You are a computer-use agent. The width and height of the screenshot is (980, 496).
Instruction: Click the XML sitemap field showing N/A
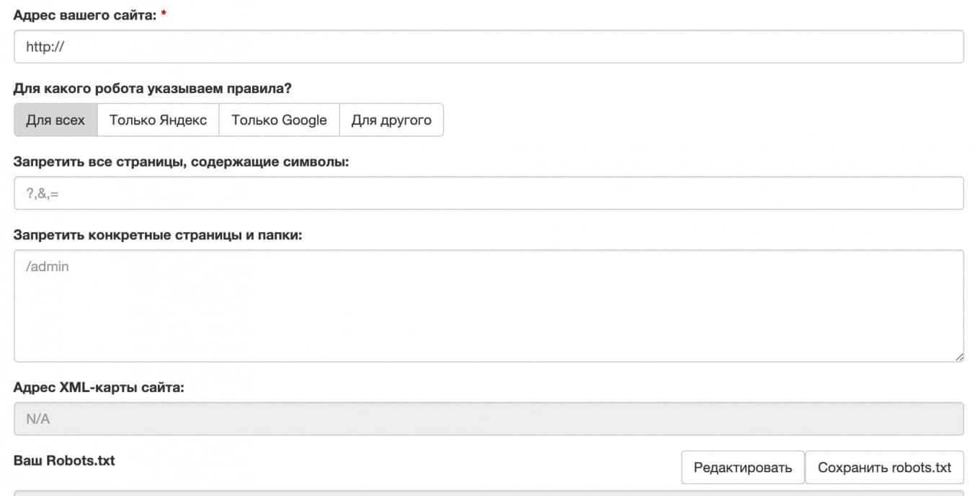tap(489, 419)
